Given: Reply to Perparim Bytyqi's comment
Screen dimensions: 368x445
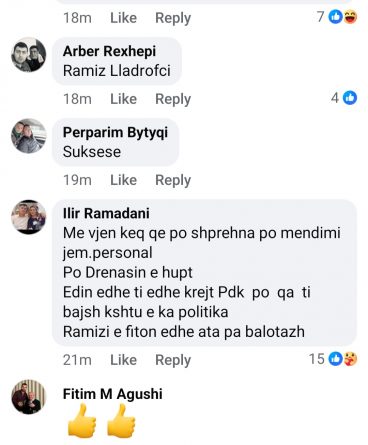Looking at the screenshot, I should 173,180.
